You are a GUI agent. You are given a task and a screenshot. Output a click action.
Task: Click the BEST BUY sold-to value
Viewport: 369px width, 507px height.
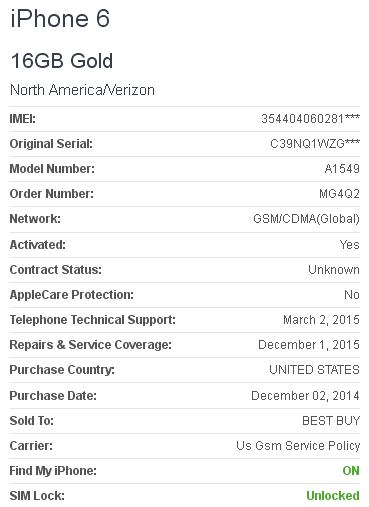[x=331, y=421]
